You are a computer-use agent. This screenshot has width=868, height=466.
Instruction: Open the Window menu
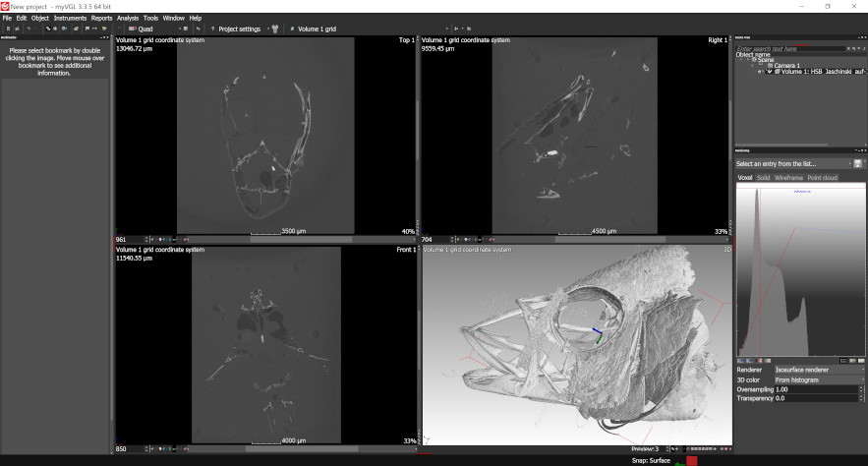tap(174, 18)
